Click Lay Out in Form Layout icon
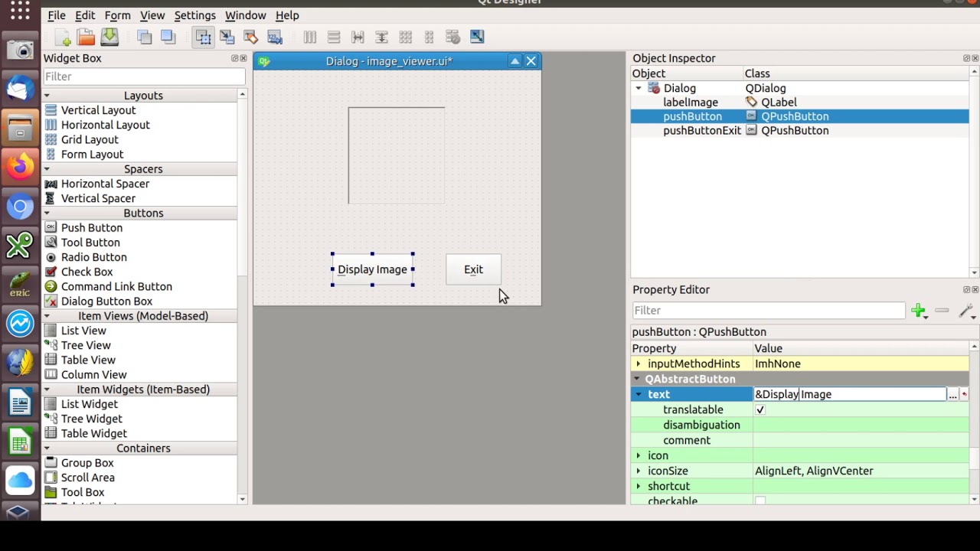 [429, 37]
